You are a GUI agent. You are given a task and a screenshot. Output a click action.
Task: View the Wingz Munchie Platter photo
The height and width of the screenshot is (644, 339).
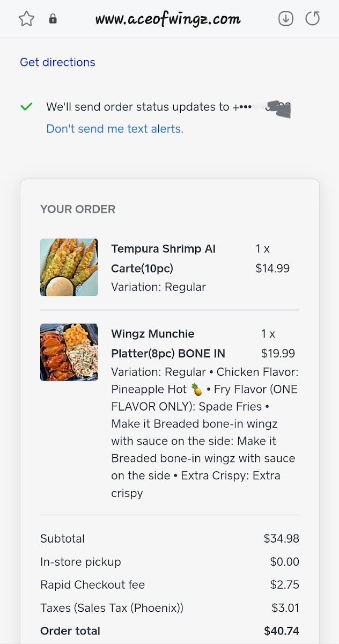(69, 352)
